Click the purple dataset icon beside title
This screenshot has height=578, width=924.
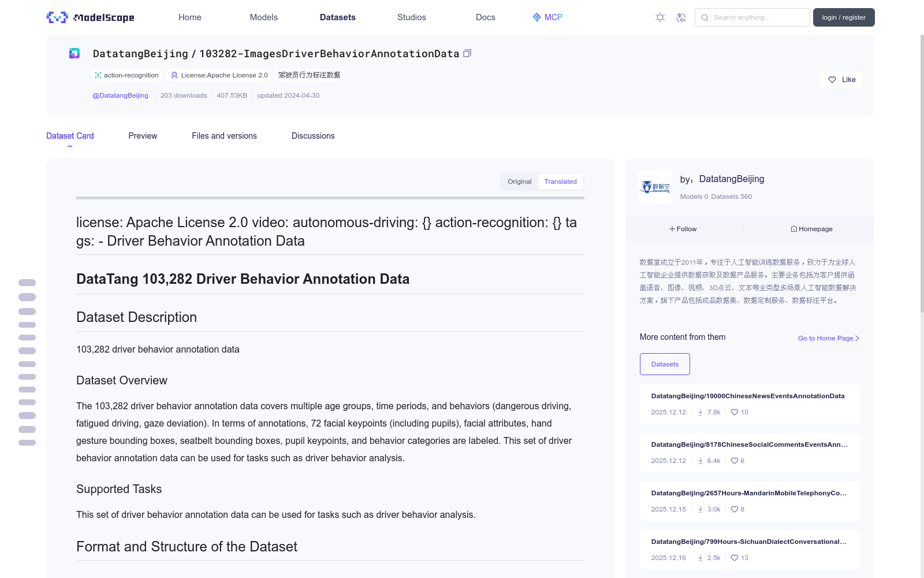74,53
